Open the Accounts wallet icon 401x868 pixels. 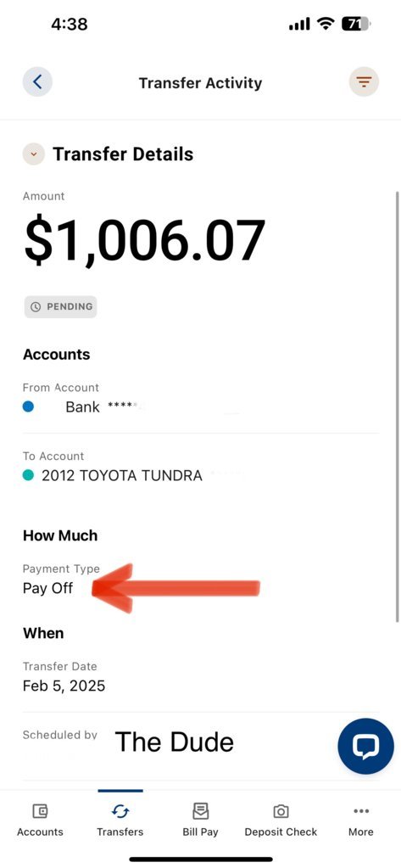[40, 811]
